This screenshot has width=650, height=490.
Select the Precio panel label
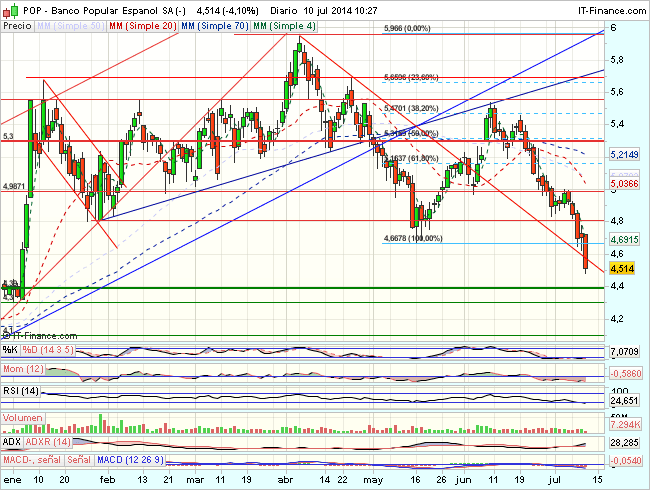[19, 24]
